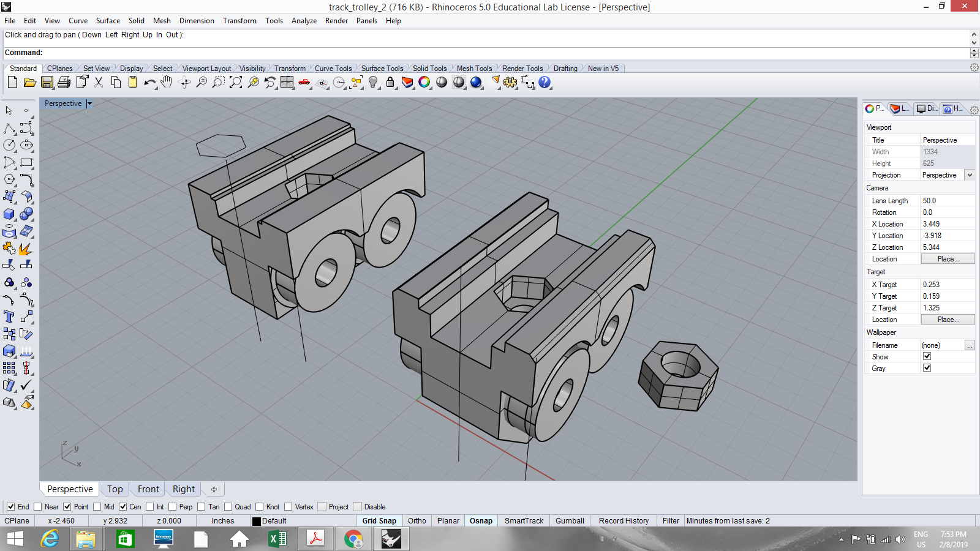Image resolution: width=980 pixels, height=551 pixels.
Task: Click the wallpaper Filename browse button
Action: pyautogui.click(x=970, y=345)
